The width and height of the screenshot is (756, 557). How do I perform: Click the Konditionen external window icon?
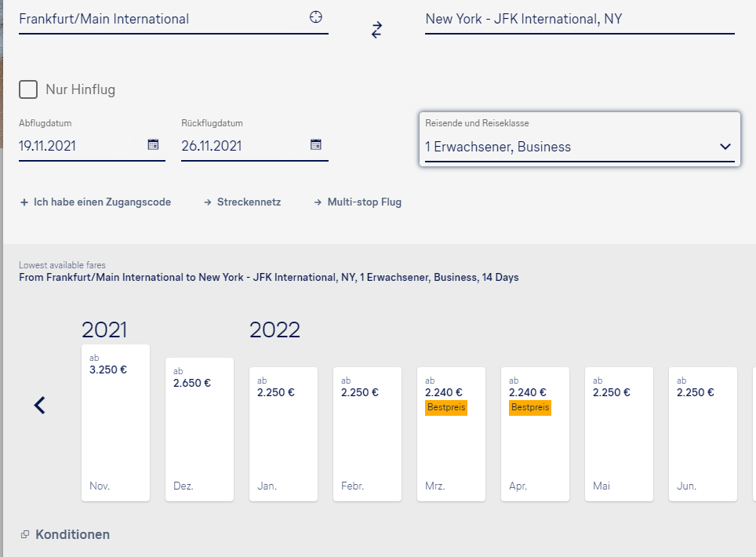[x=25, y=534]
